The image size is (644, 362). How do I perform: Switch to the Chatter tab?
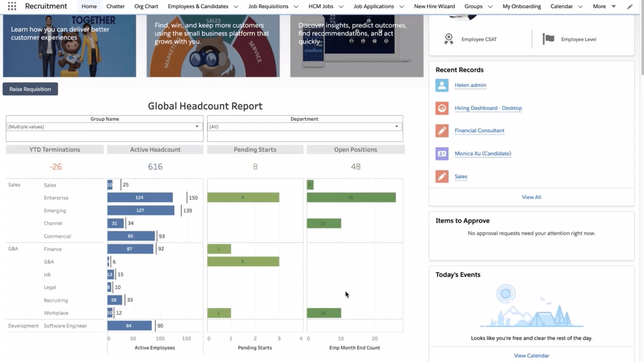tap(115, 7)
